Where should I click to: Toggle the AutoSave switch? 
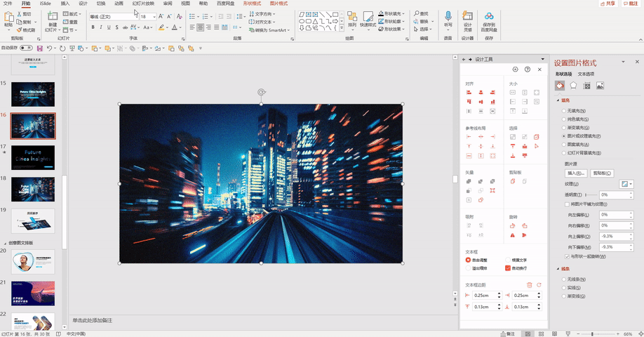pos(26,48)
